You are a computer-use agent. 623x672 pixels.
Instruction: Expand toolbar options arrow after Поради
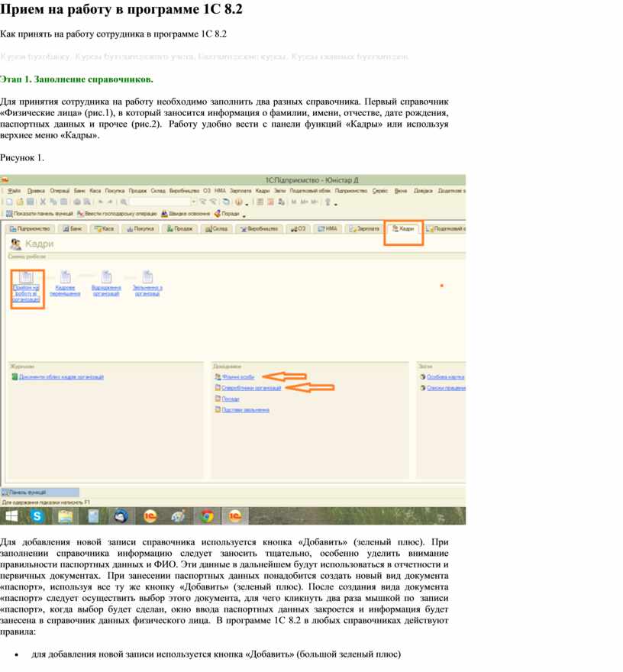point(244,215)
